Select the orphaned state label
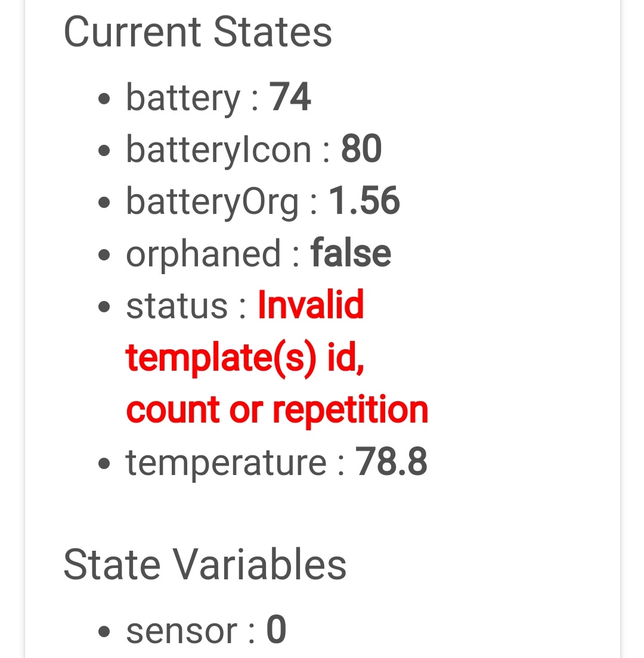Image resolution: width=644 pixels, height=658 pixels. click(x=203, y=253)
